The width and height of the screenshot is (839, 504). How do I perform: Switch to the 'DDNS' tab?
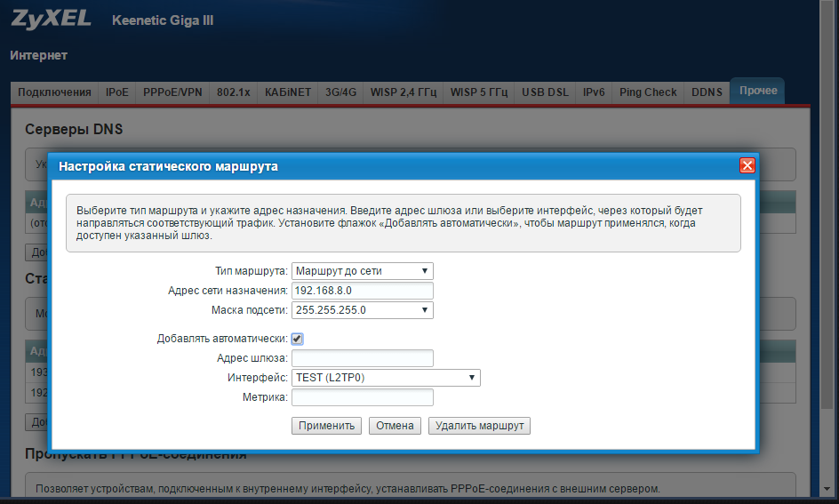707,92
